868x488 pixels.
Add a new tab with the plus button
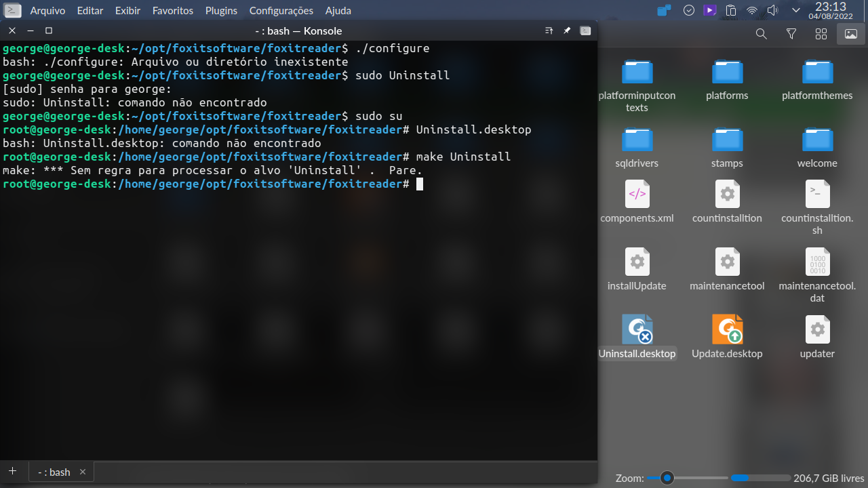pos(12,471)
